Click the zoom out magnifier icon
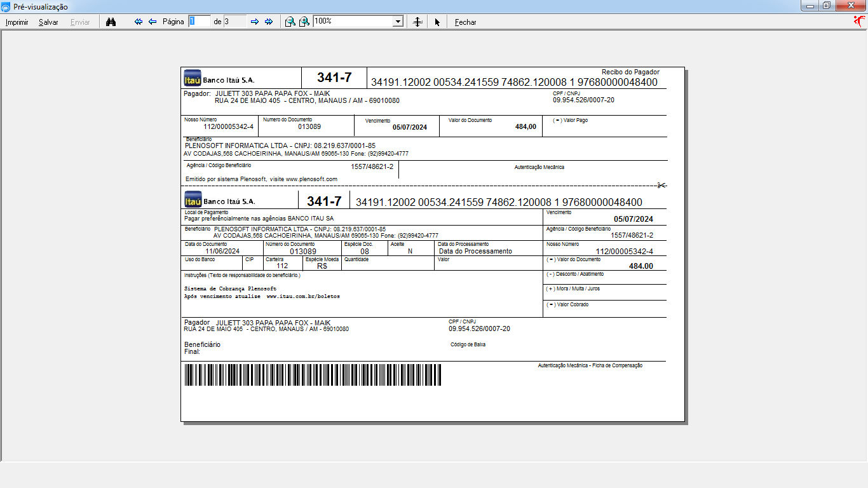The width and height of the screenshot is (868, 488). pyautogui.click(x=290, y=22)
